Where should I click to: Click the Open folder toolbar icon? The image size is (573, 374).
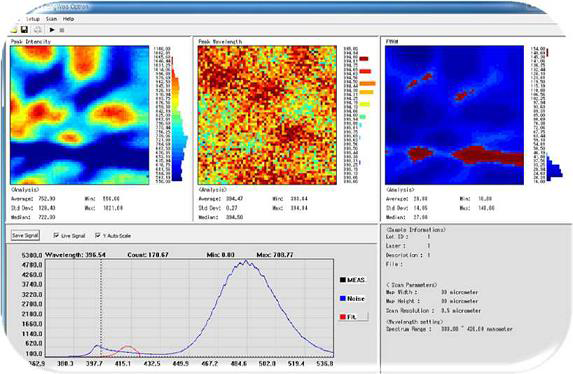click(x=14, y=30)
